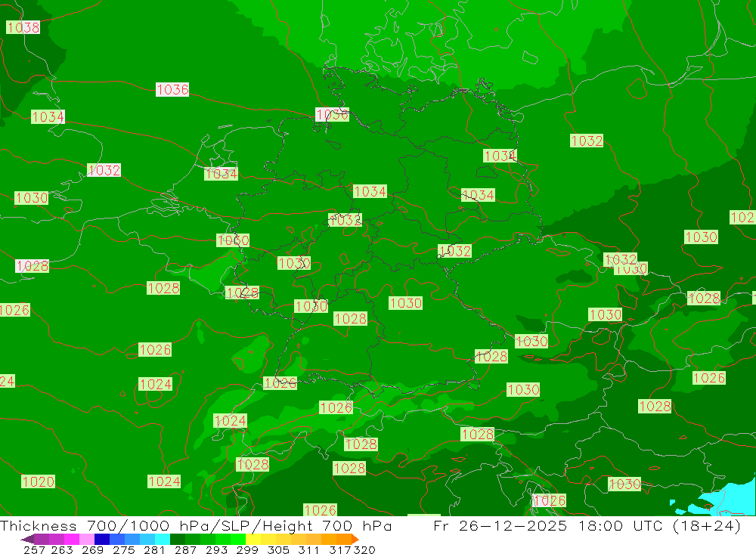Select the 1032 label overlapping a 1030 label

tap(621, 259)
